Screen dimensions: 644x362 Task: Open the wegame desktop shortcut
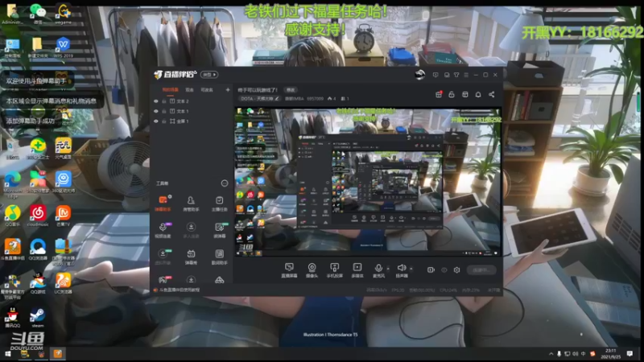pyautogui.click(x=63, y=14)
